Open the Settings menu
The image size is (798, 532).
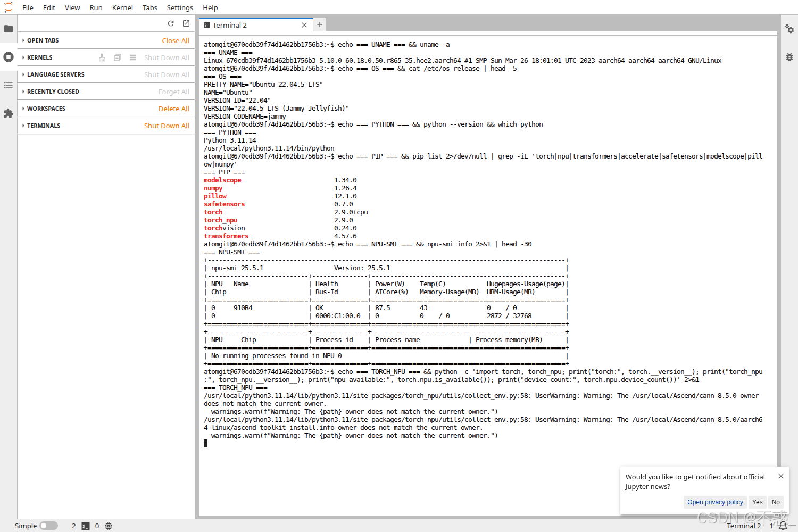(180, 7)
